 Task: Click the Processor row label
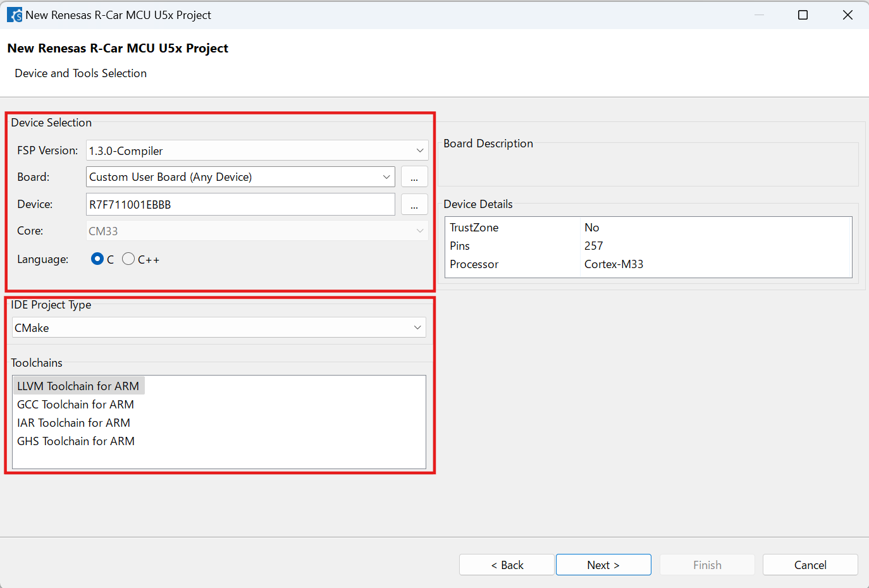point(474,264)
